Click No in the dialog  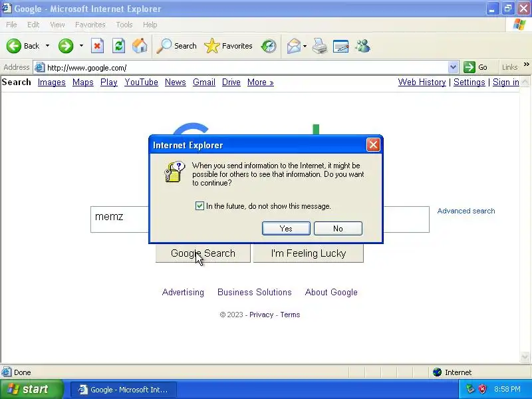point(338,228)
